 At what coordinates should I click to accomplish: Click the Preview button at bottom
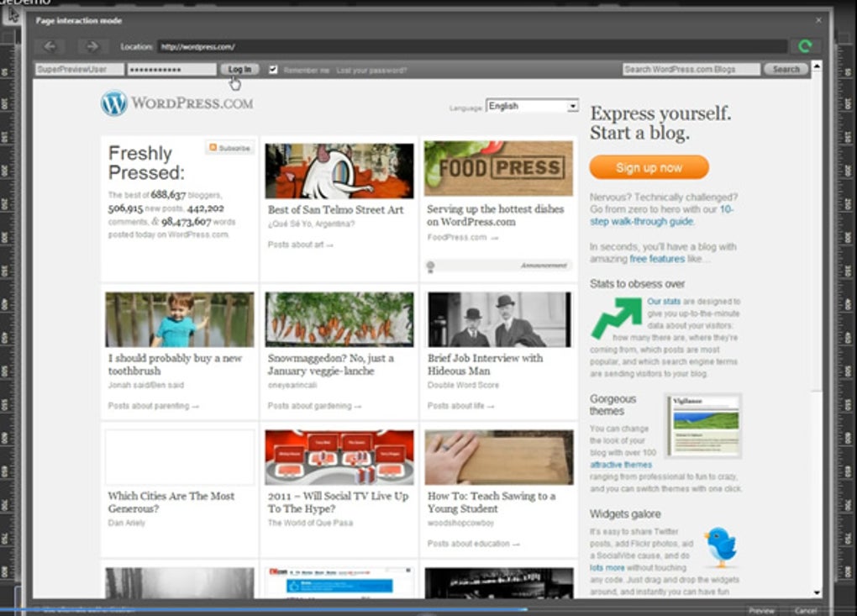click(x=761, y=610)
